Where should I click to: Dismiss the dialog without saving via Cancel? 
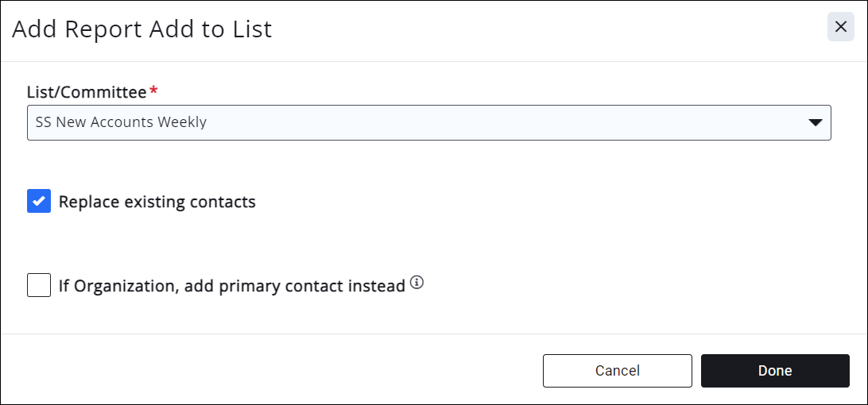click(x=618, y=371)
